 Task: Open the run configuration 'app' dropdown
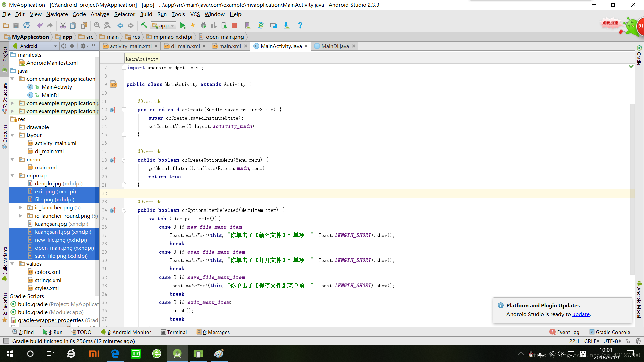163,25
